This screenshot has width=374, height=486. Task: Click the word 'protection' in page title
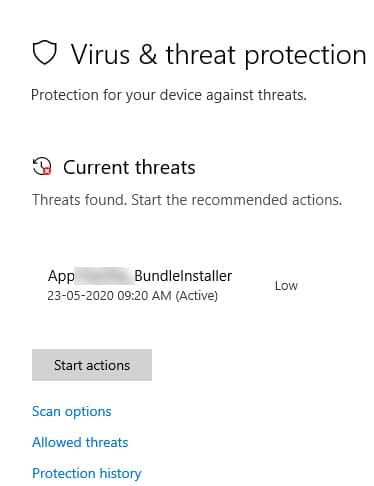coord(306,55)
